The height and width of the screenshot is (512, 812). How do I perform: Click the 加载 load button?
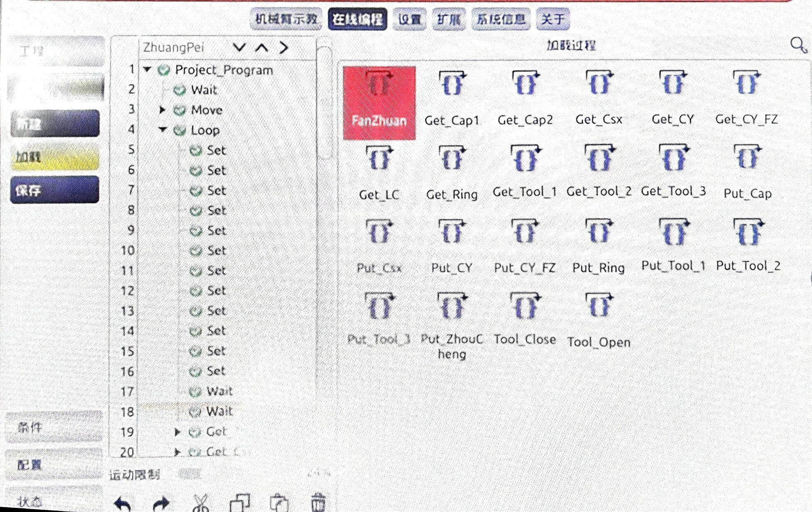54,157
